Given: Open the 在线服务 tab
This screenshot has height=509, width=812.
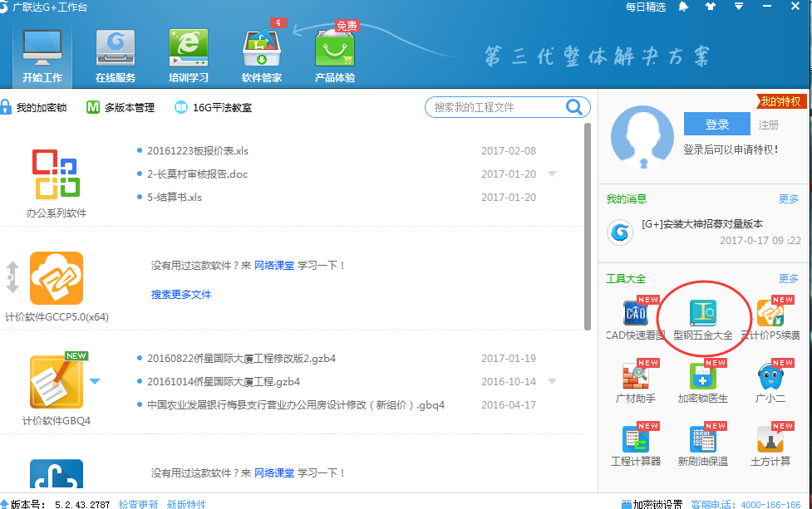Looking at the screenshot, I should click(116, 56).
